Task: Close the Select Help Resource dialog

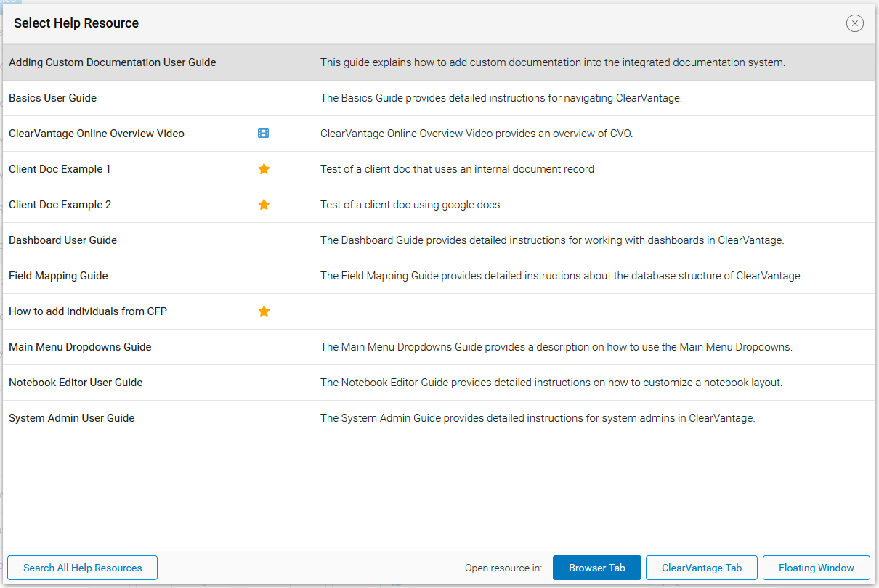Action: 855,23
